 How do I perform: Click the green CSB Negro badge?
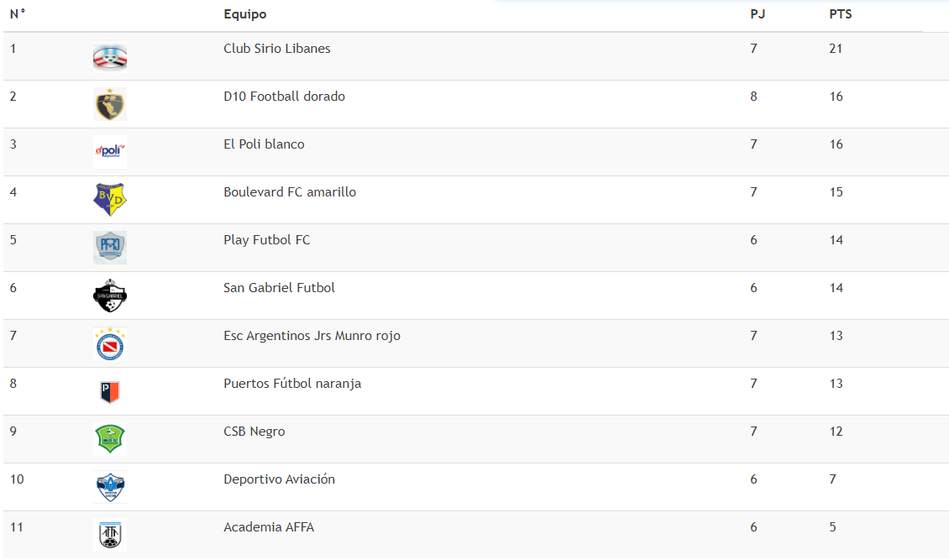click(x=110, y=439)
